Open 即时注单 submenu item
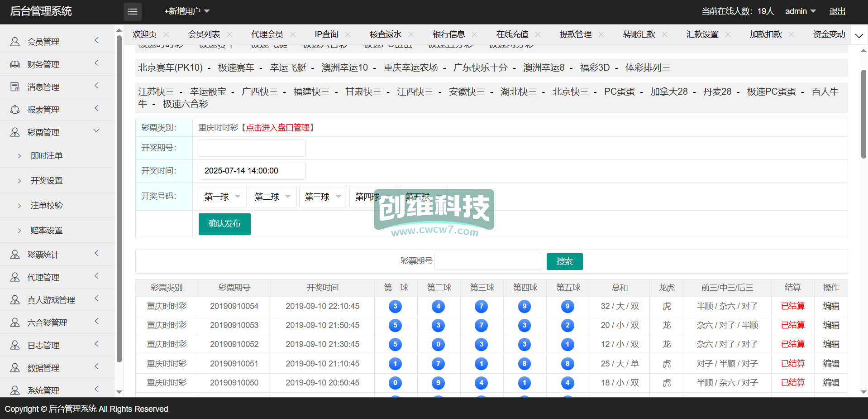868x419 pixels. point(47,156)
